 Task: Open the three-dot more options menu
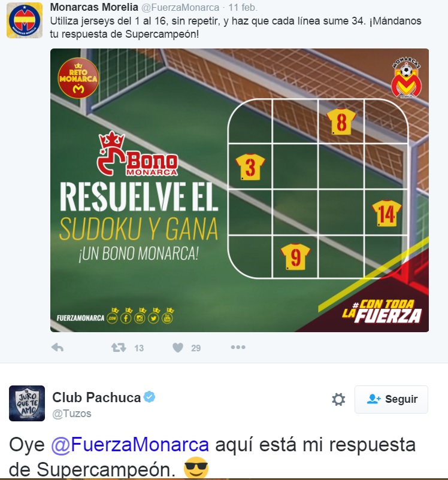click(238, 347)
